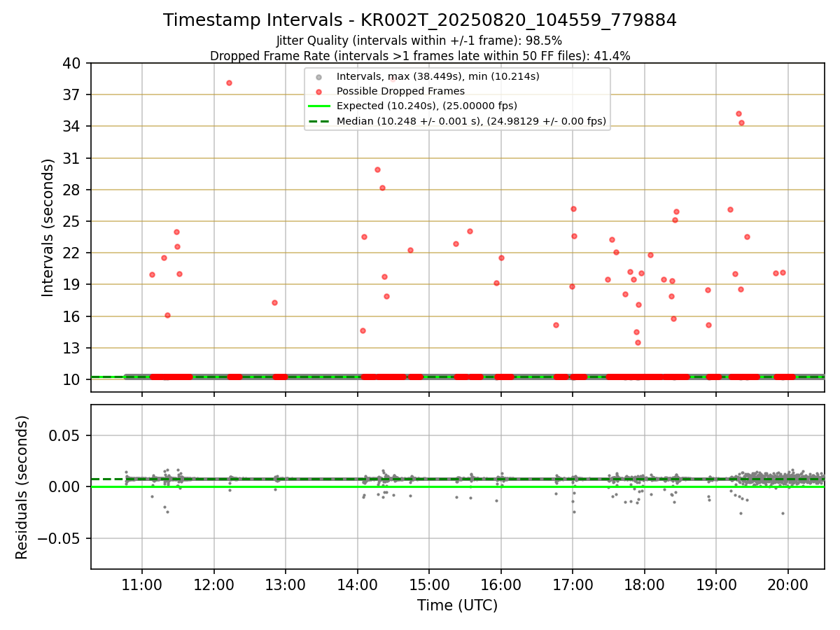
Task: Click the x-axis tick label '16:00'
Action: tap(501, 583)
